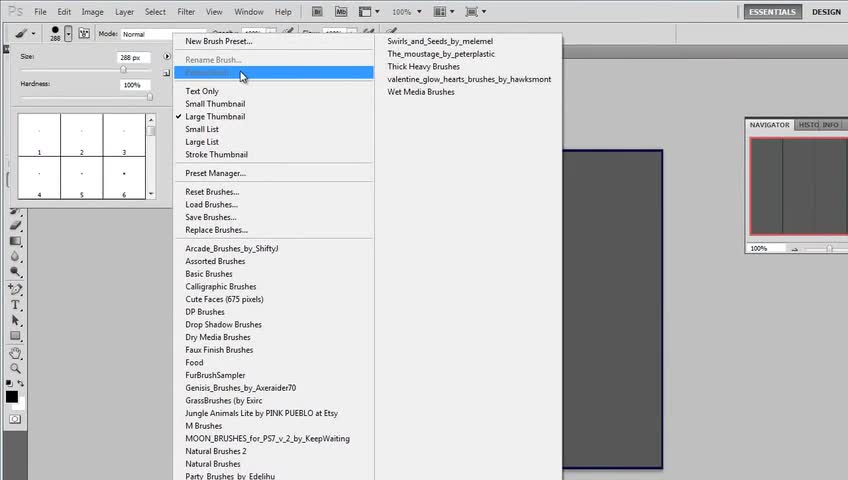Open the Window menu
This screenshot has height=480, width=848.
point(249,11)
